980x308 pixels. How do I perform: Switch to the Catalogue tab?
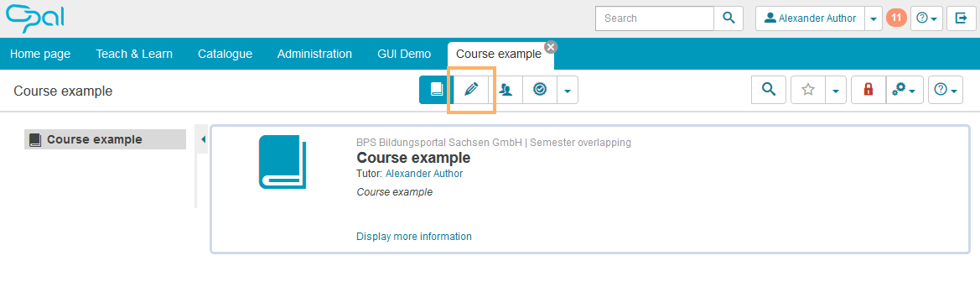click(x=225, y=54)
